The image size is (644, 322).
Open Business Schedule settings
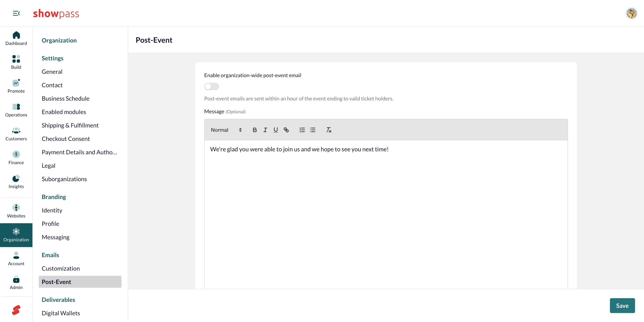[x=66, y=99]
